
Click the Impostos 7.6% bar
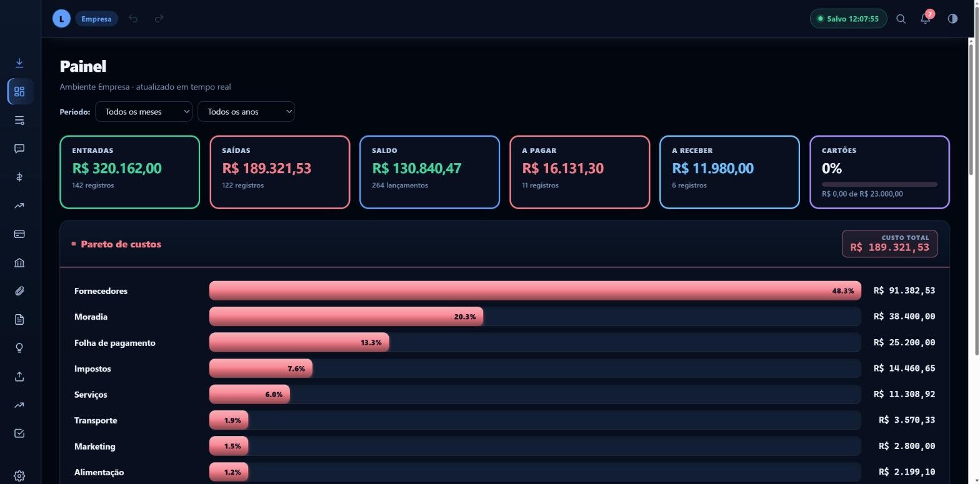261,368
